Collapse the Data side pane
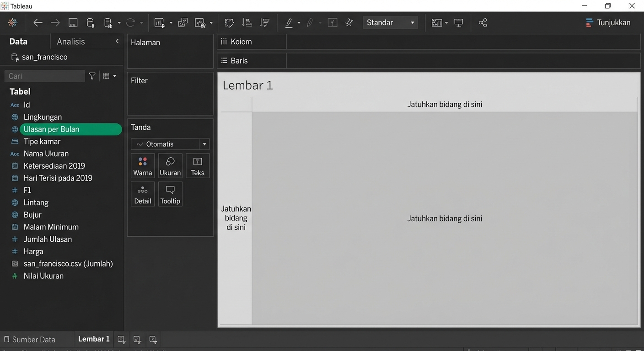Image resolution: width=644 pixels, height=351 pixels. (117, 42)
